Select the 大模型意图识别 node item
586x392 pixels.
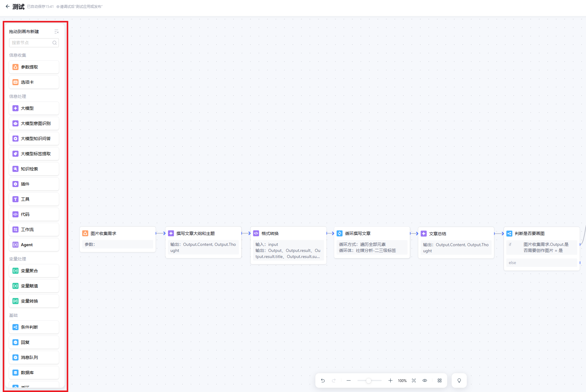pos(34,123)
